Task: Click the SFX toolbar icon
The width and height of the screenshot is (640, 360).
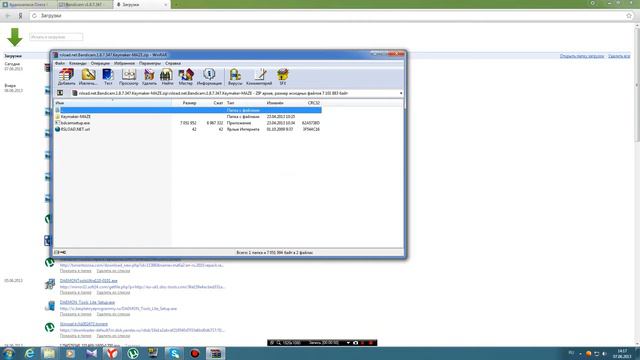Action: (282, 77)
